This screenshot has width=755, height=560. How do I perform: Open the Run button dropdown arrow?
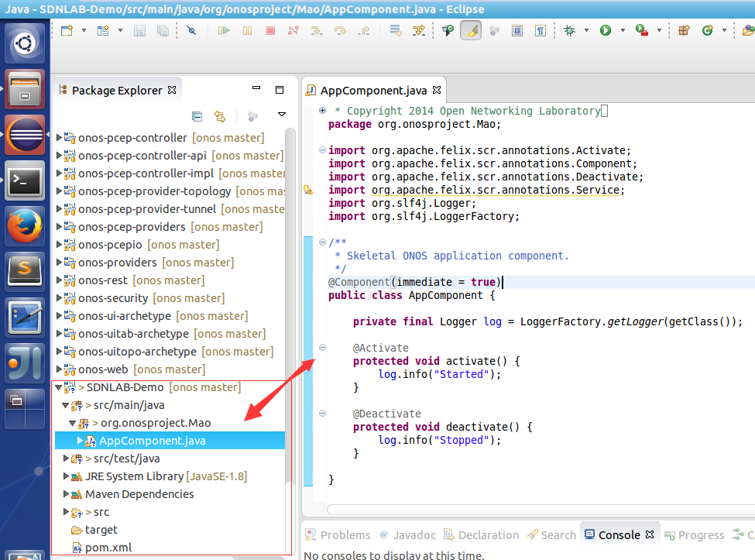point(622,31)
